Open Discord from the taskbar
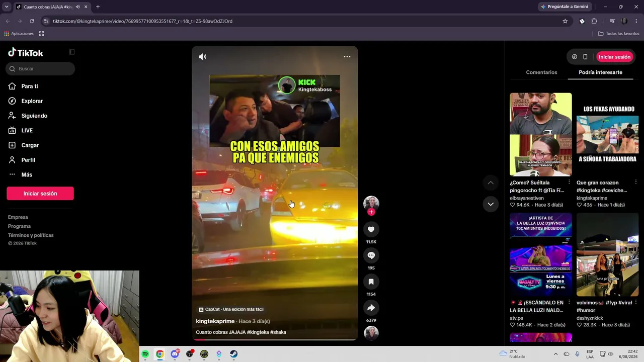This screenshot has width=644, height=362. (175, 354)
